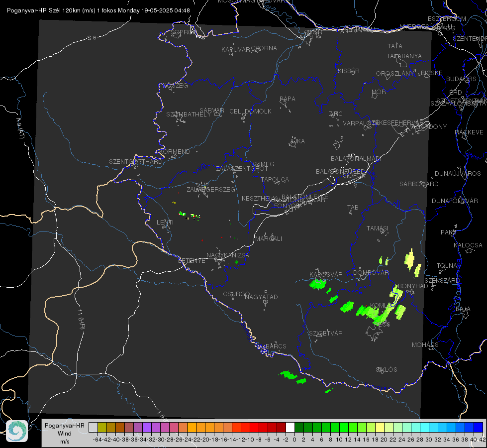Click the SÁRBOGÁRD city label
This screenshot has width=487, height=448.
419,184
